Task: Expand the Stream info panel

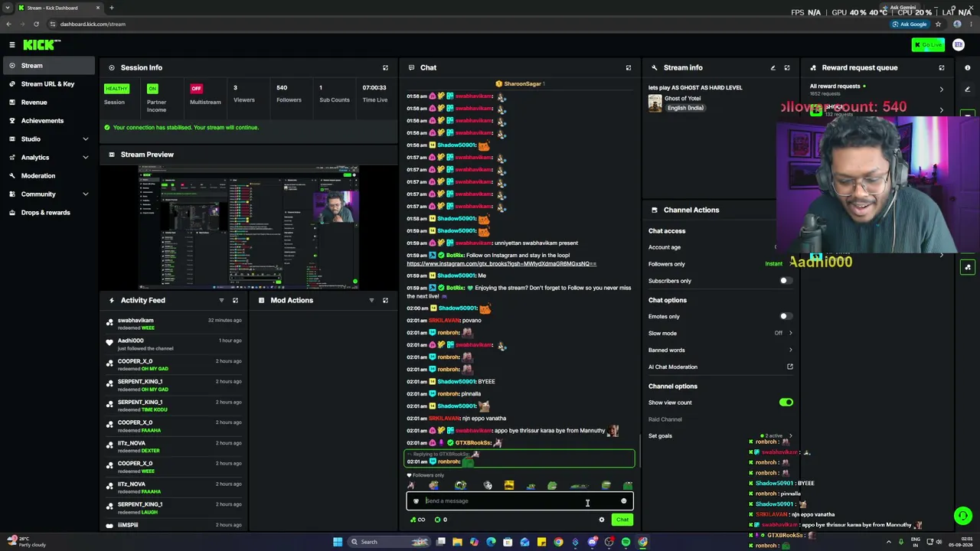Action: [x=786, y=67]
